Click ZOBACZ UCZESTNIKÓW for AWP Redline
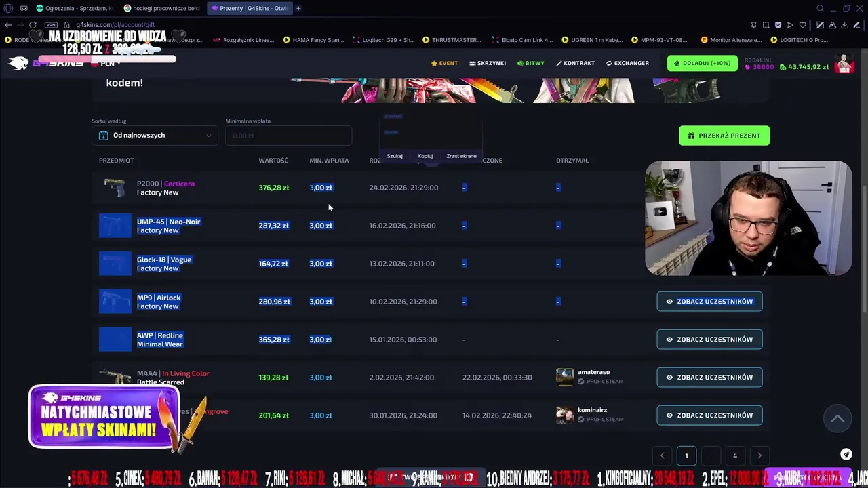 pyautogui.click(x=709, y=340)
